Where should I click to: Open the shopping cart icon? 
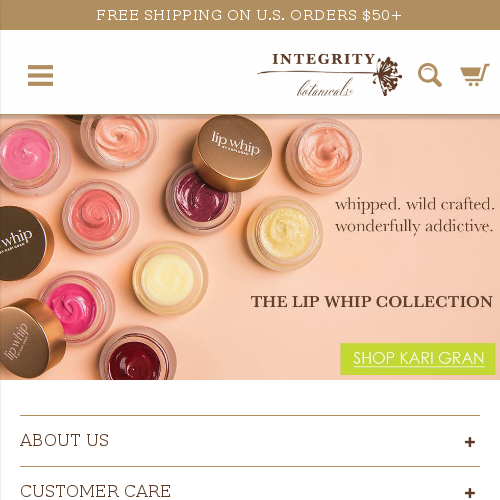click(475, 75)
